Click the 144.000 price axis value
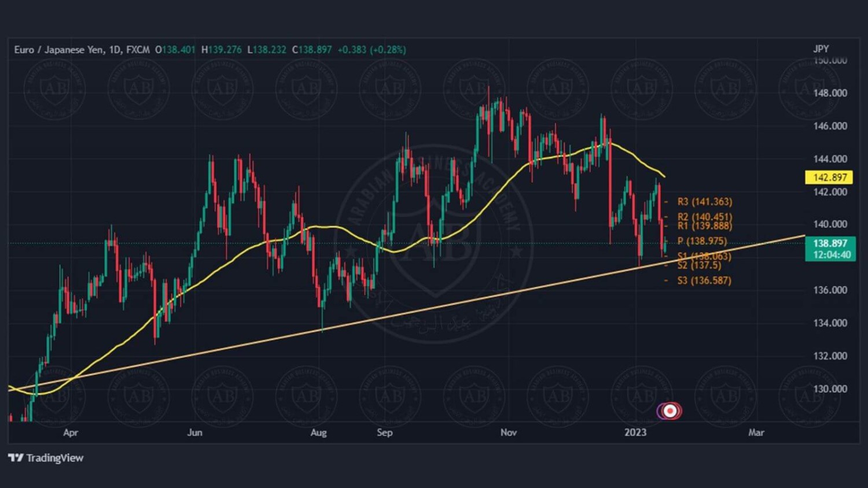This screenshot has height=488, width=868. click(830, 159)
